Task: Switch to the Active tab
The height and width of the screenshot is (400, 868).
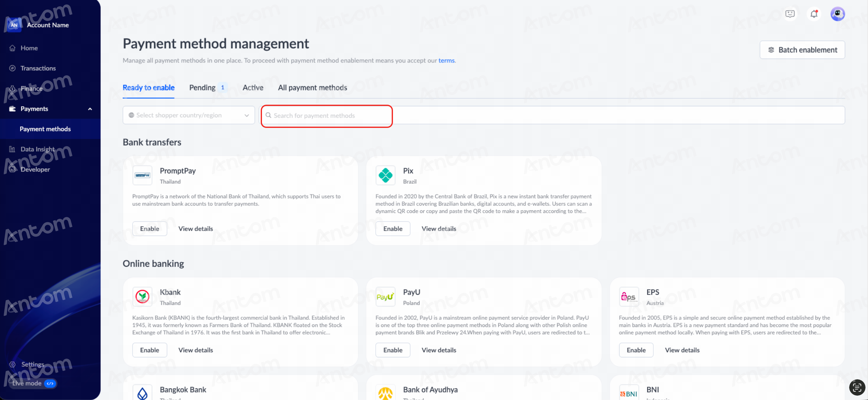Action: point(253,87)
